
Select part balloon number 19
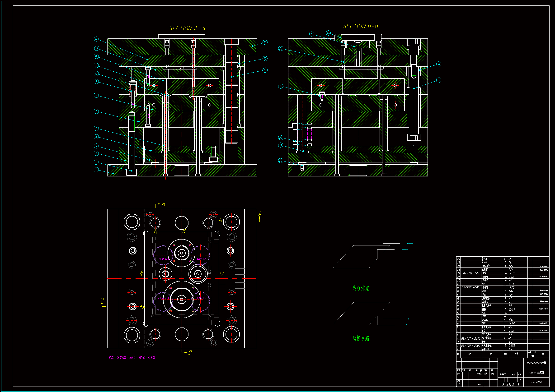click(x=438, y=80)
